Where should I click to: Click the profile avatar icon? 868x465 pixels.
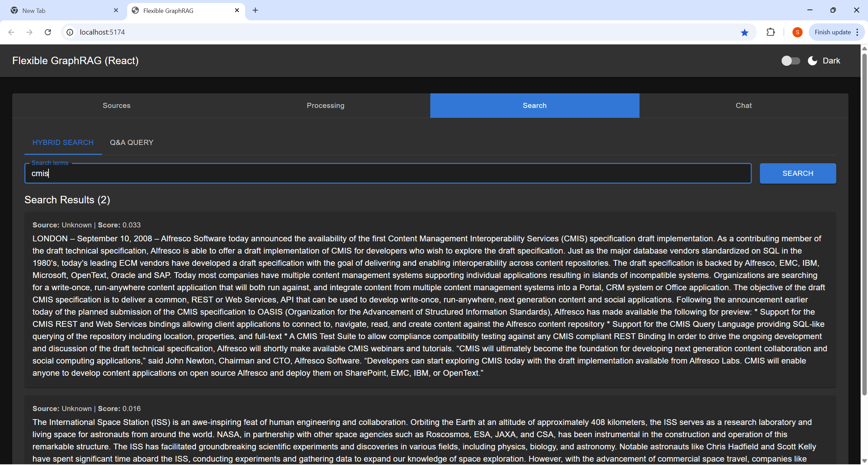click(797, 32)
